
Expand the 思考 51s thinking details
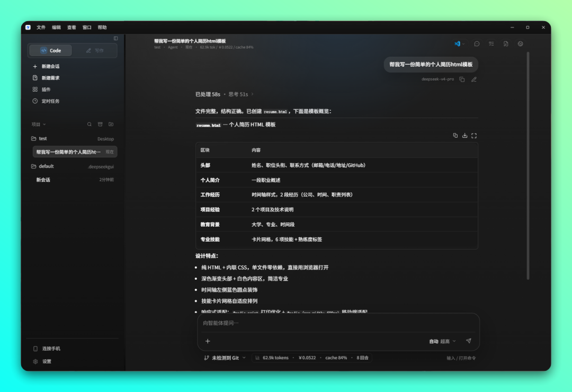click(241, 94)
